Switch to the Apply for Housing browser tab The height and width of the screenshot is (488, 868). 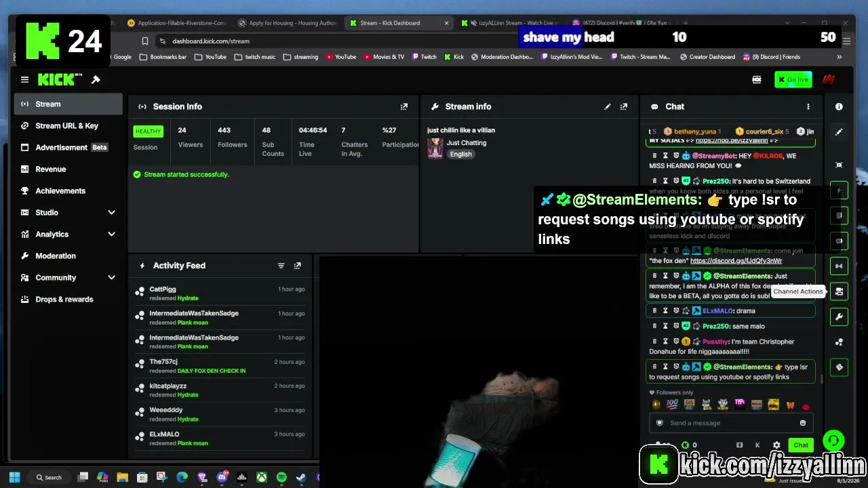tap(287, 23)
